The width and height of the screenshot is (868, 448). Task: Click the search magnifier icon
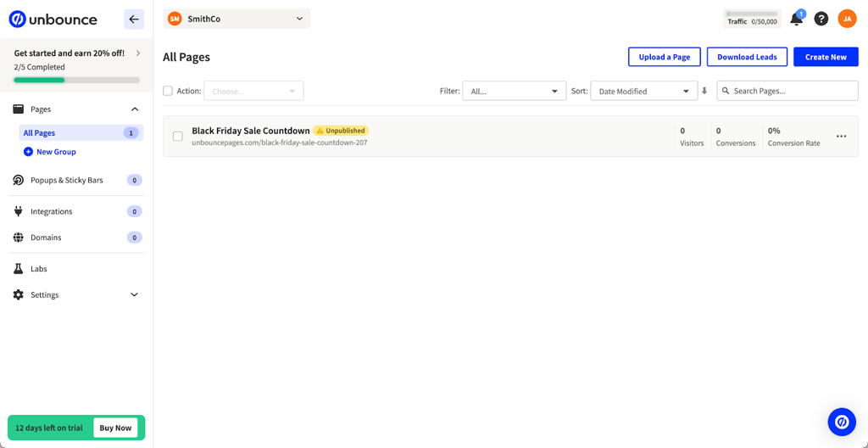click(x=726, y=91)
